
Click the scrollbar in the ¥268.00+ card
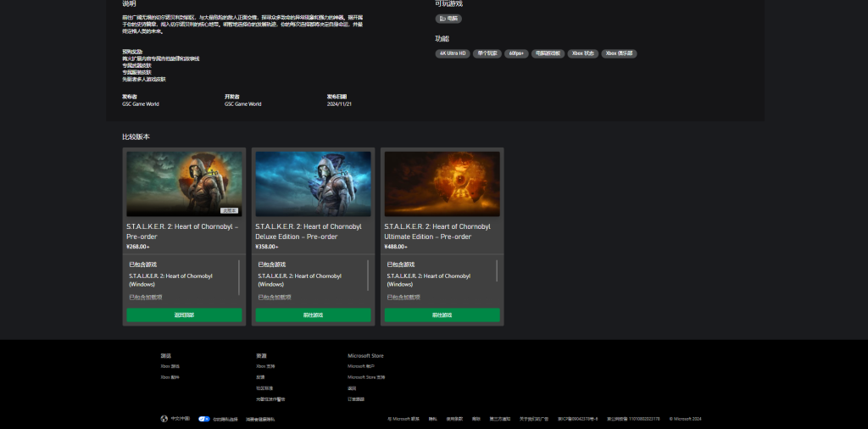239,277
